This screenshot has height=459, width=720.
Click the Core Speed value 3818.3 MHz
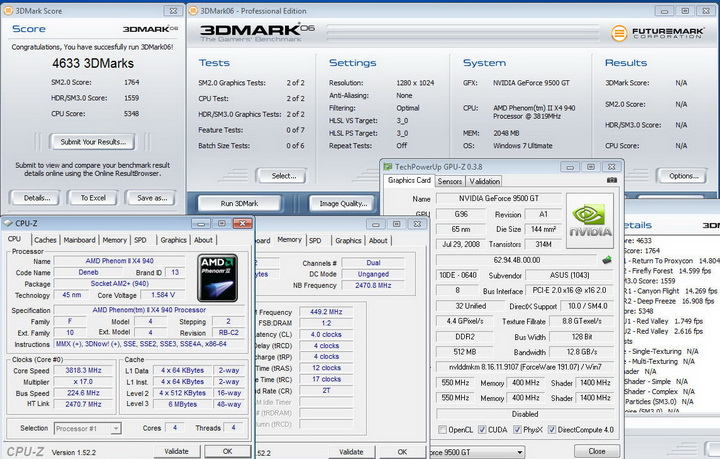(x=83, y=370)
